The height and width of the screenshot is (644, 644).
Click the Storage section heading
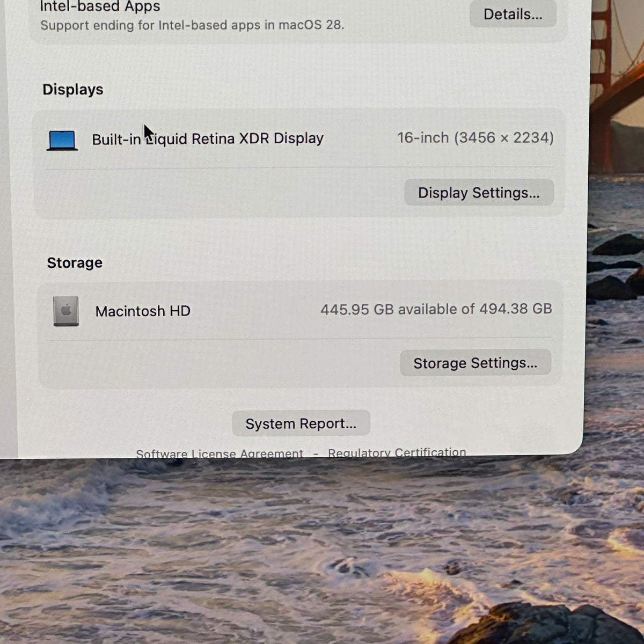click(x=75, y=262)
